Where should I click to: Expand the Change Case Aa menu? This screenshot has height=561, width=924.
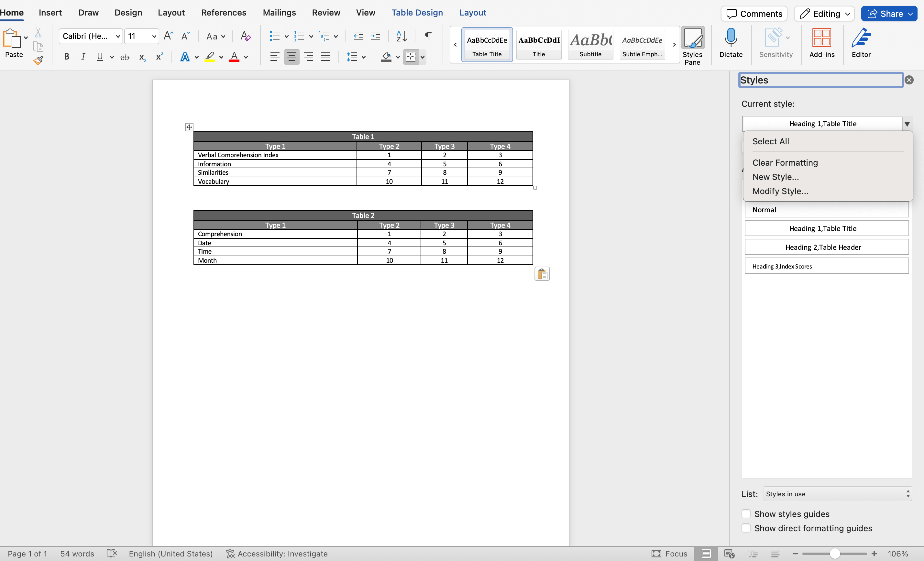pos(216,36)
